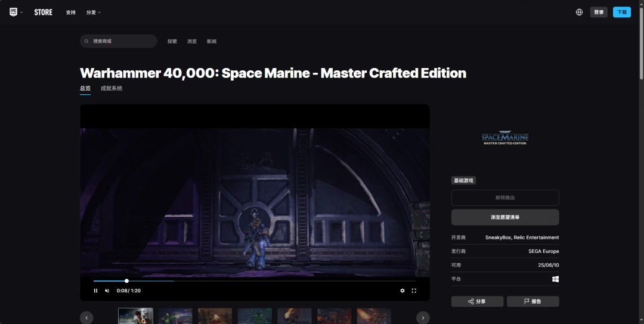Enter fullscreen video mode
Screen dimensions: 644x324
(414, 291)
